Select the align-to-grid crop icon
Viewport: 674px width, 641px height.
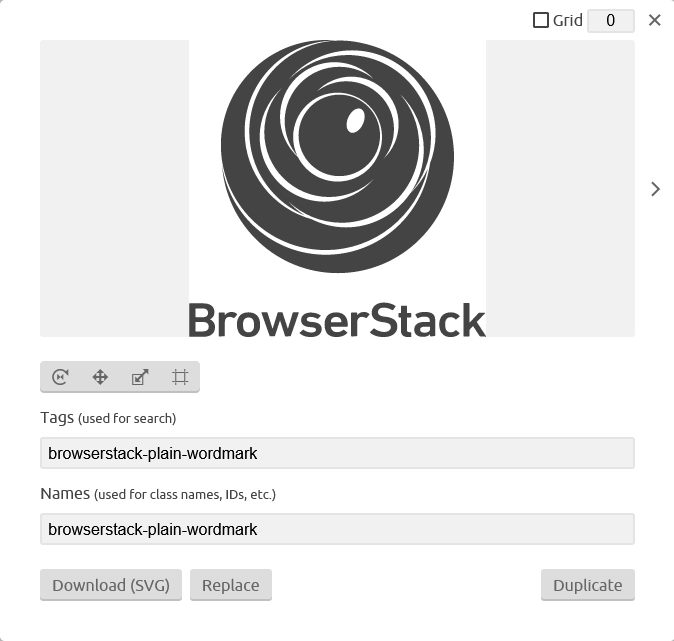(x=180, y=377)
